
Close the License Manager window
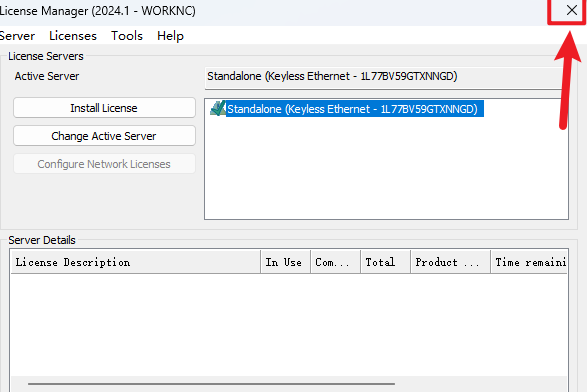coord(571,10)
